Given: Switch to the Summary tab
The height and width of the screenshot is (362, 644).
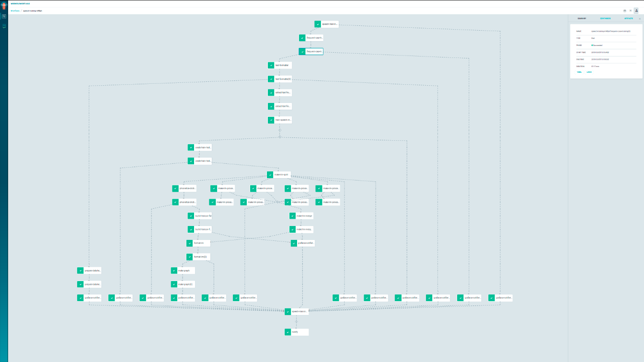Looking at the screenshot, I should coord(582,19).
